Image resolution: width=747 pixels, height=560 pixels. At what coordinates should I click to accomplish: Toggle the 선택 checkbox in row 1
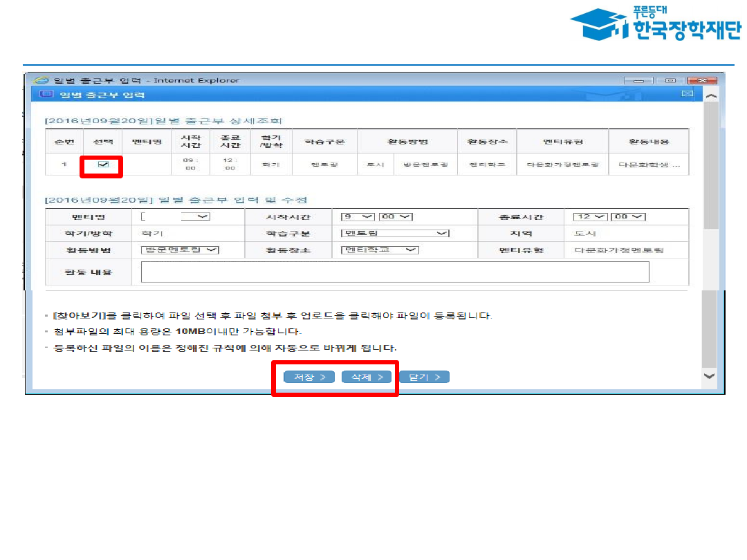[x=103, y=165]
